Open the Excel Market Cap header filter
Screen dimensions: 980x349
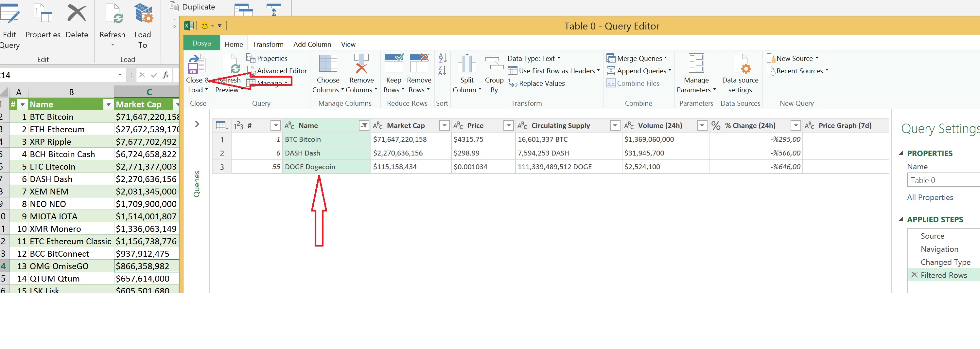click(x=176, y=104)
